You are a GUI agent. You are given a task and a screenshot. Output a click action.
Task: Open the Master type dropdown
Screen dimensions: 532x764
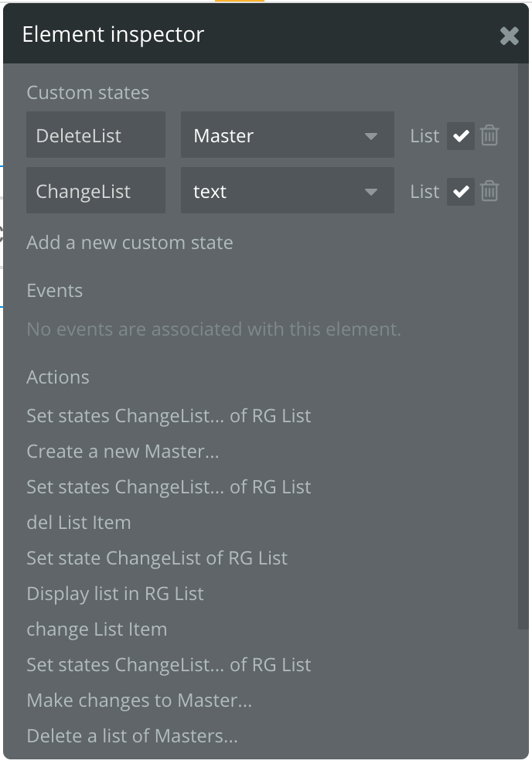click(287, 136)
